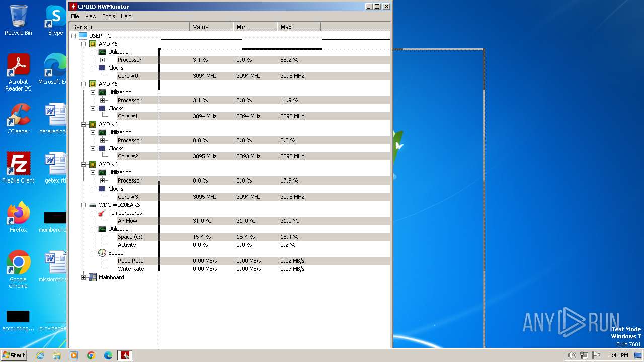Click the 0.07 MB/s max value
This screenshot has width=644, height=362.
point(292,269)
